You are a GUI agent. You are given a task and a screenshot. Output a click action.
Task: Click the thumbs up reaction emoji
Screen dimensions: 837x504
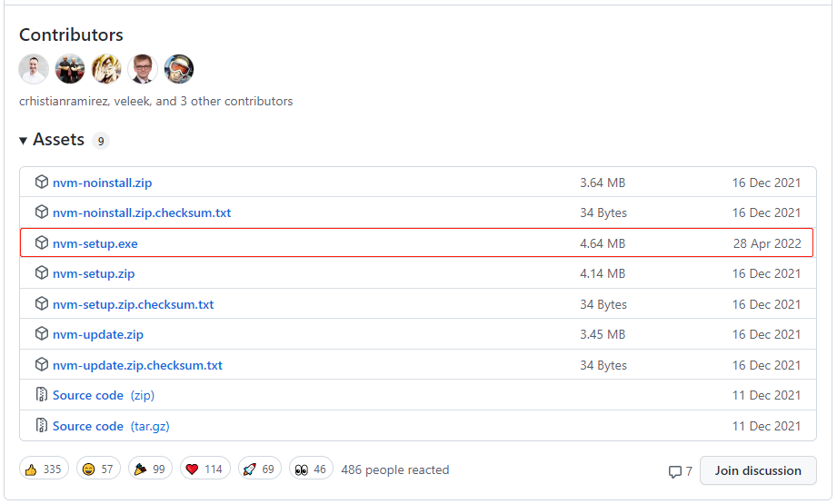[x=32, y=469]
